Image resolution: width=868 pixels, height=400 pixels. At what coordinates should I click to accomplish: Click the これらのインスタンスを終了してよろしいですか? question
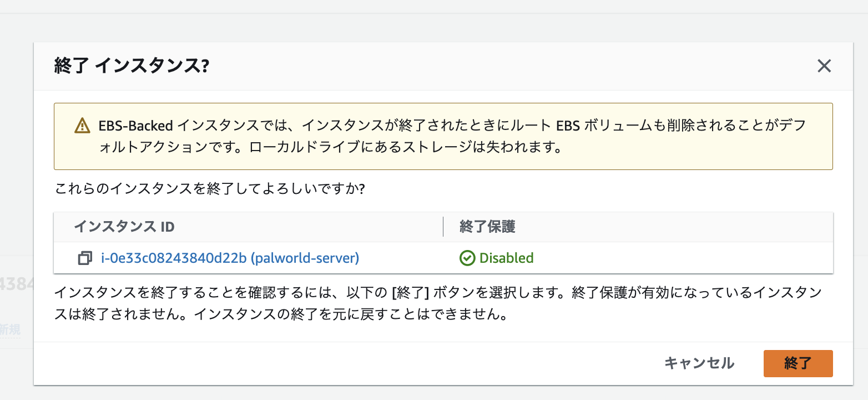(210, 189)
